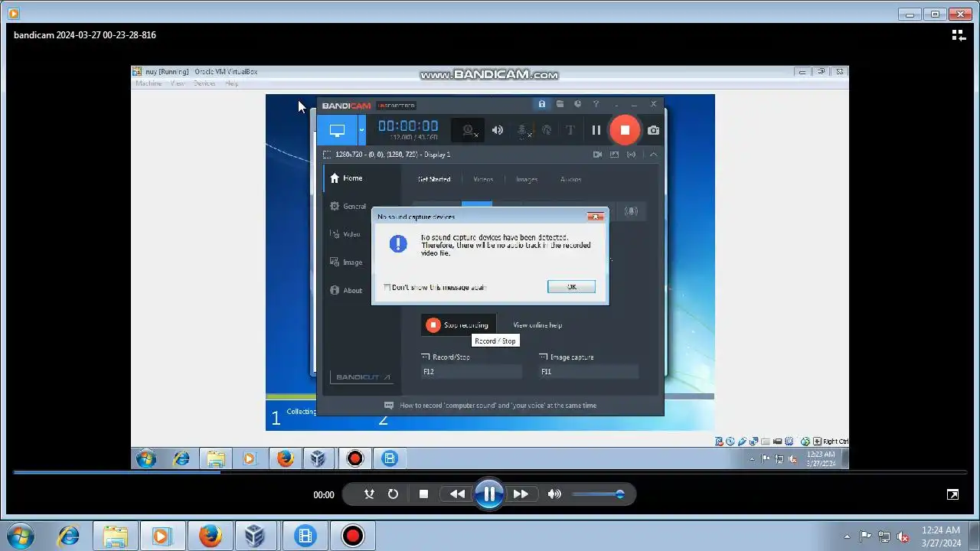Open File Explorer from the host taskbar

click(x=115, y=536)
